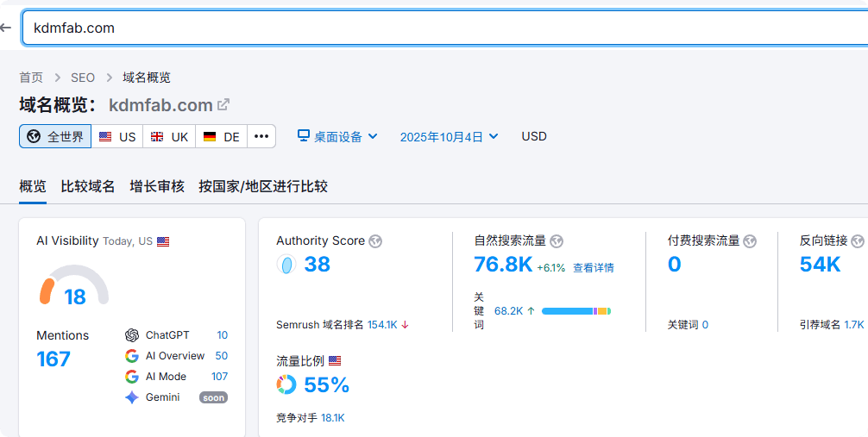This screenshot has height=437, width=868.
Task: Click the USD currency label
Action: coord(534,136)
